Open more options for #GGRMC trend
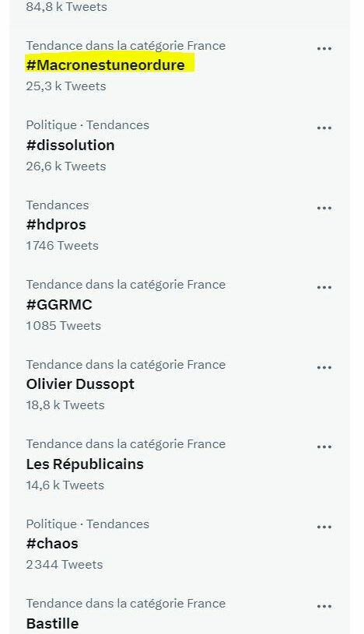Screen dimensions: 364x634 coord(324,288)
